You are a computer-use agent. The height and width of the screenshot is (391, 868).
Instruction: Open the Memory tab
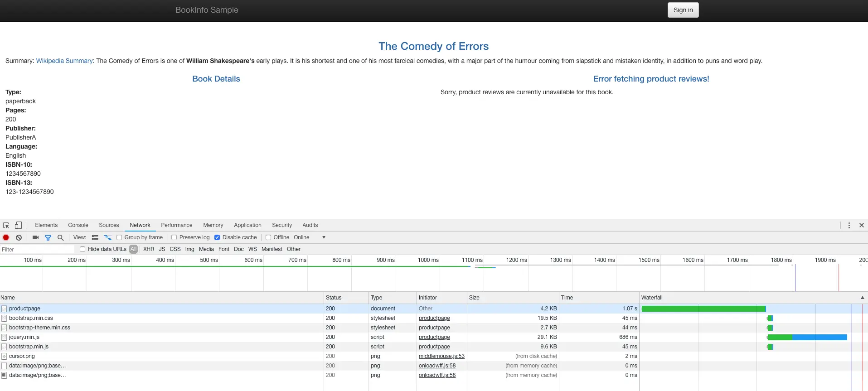pos(213,225)
